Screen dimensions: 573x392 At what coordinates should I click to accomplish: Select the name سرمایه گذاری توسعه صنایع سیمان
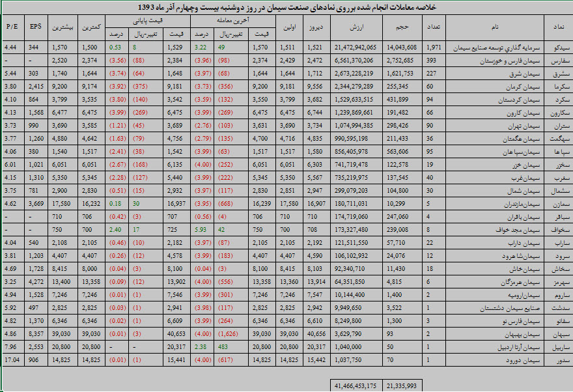(x=497, y=48)
